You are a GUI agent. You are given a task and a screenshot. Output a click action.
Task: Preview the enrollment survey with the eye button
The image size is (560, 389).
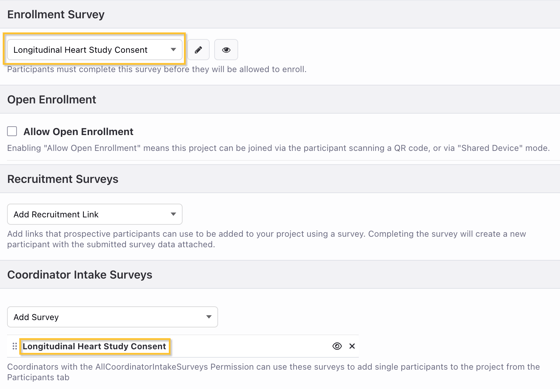pos(226,50)
